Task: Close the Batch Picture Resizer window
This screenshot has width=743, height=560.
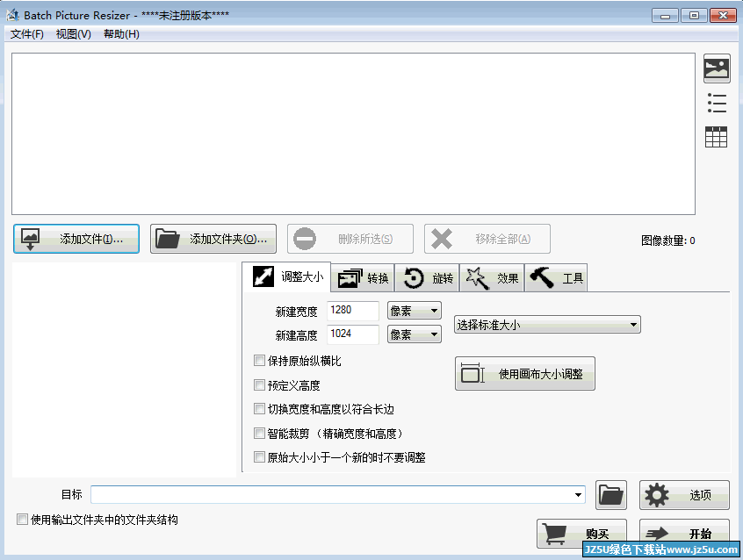Action: (723, 16)
